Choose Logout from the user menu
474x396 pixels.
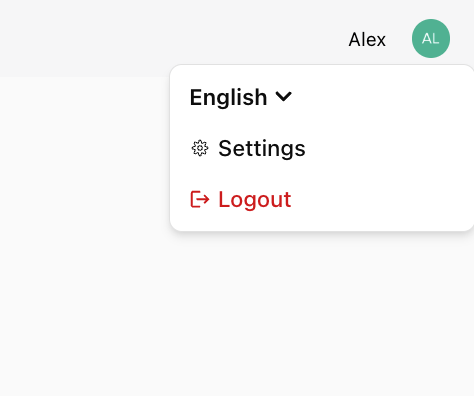[241, 199]
